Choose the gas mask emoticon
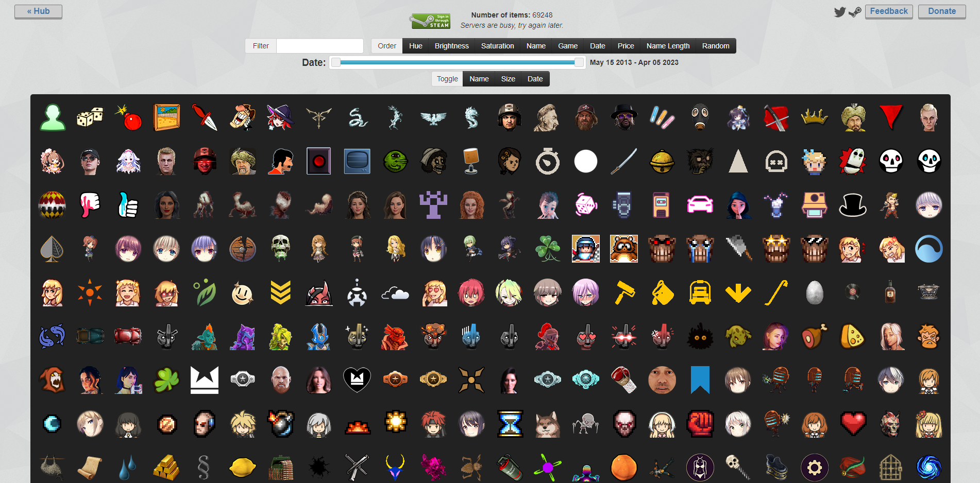Screen dimensions: 980x483 click(700, 117)
